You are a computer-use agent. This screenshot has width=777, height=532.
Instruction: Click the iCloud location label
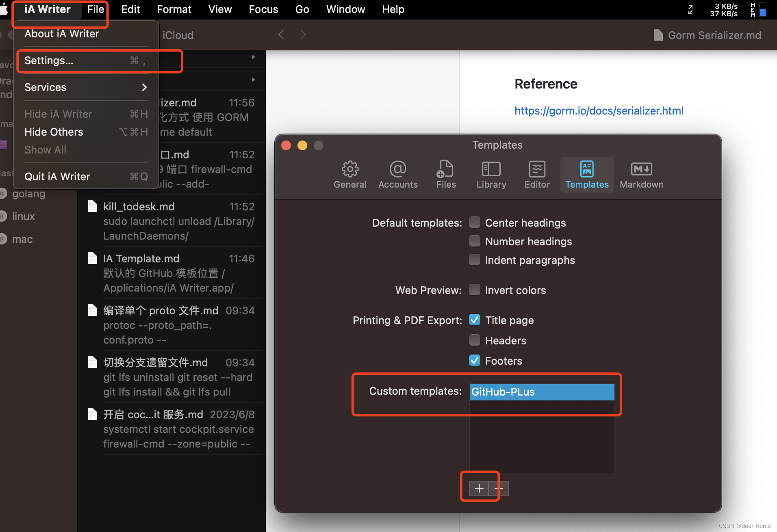tap(178, 35)
